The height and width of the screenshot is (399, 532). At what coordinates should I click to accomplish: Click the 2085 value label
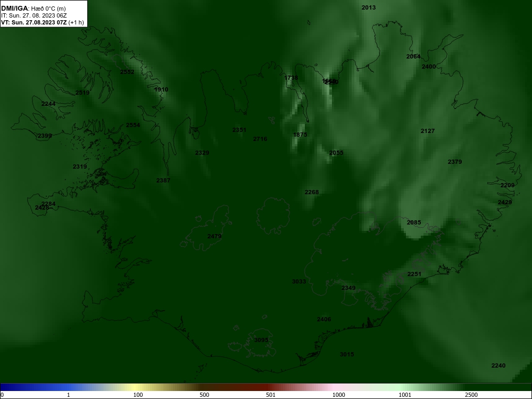413,222
